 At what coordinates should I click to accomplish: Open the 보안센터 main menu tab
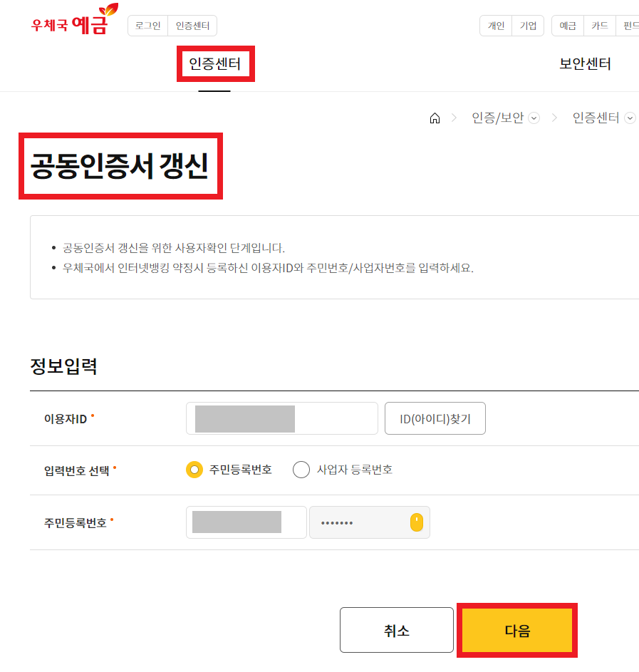(585, 64)
